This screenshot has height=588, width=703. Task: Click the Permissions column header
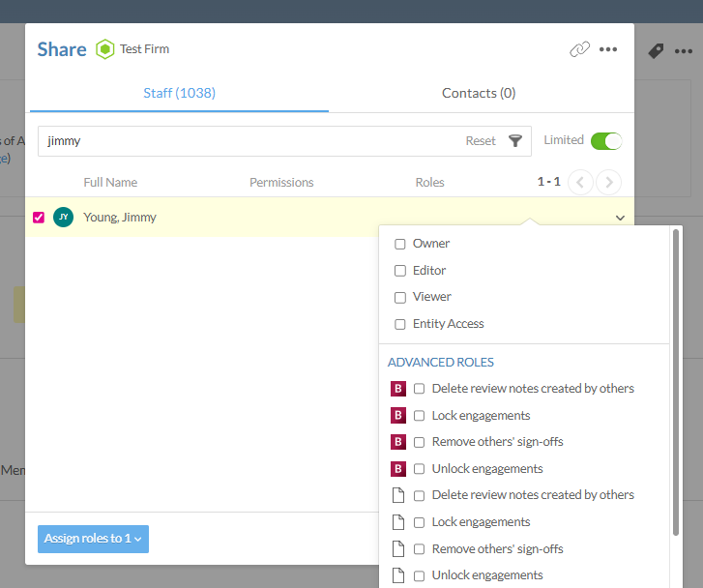tap(281, 183)
